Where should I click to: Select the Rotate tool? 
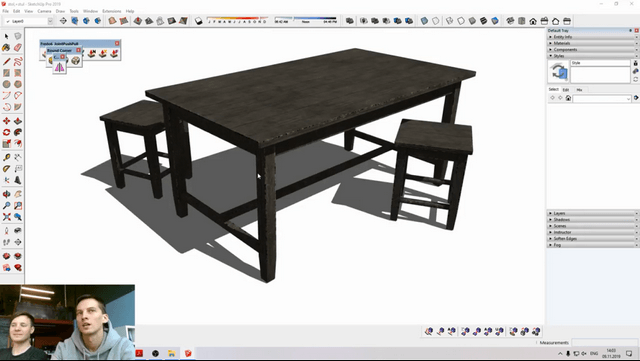pos(7,132)
